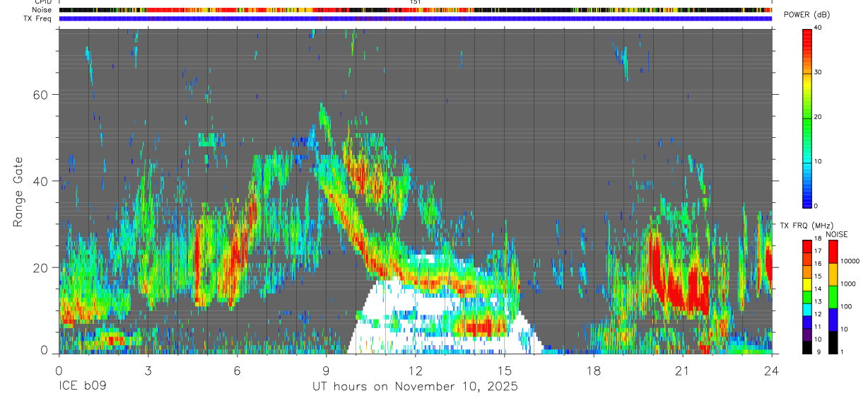Click the 10000 label on the noise scale
868x401 pixels.
coord(850,262)
